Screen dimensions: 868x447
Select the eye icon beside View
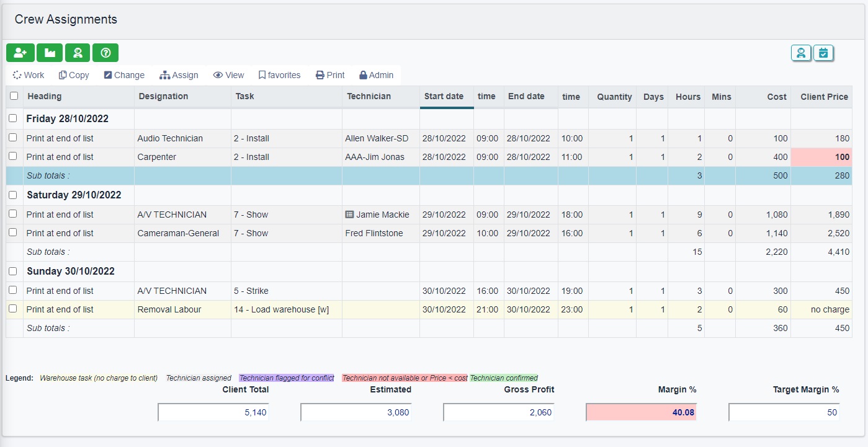(217, 74)
